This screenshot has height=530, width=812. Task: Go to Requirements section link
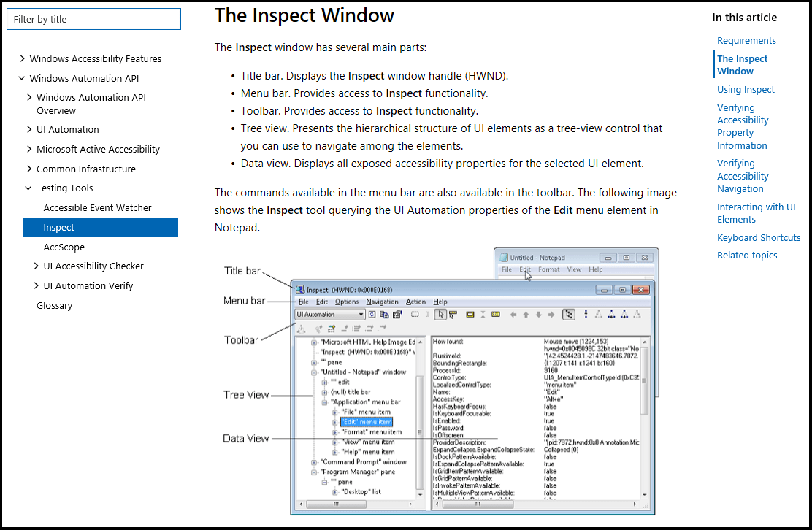point(746,40)
